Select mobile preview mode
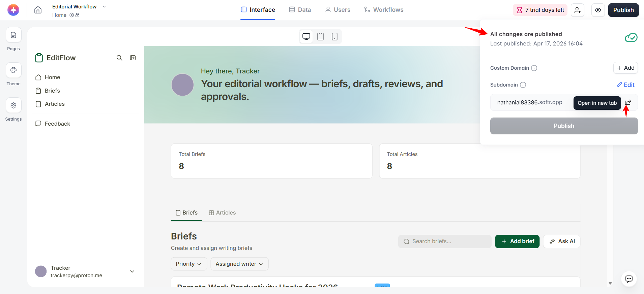The width and height of the screenshot is (644, 294). 334,36
